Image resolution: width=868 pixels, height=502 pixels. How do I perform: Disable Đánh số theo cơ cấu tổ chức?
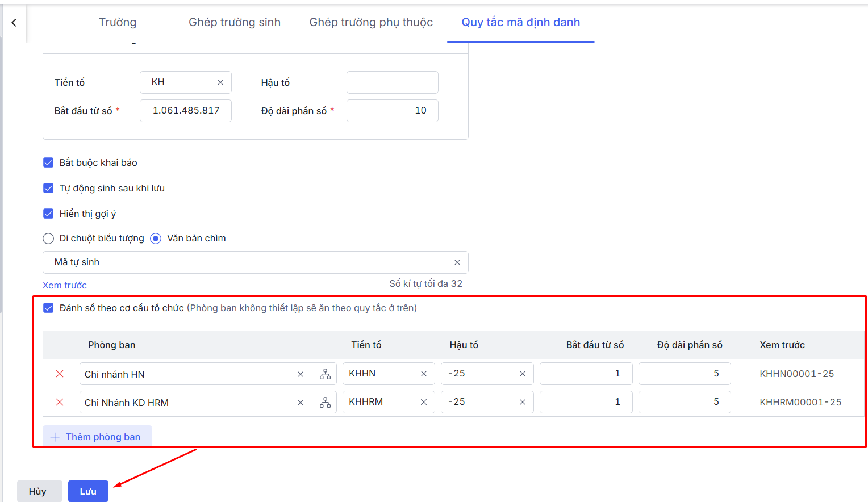point(49,308)
